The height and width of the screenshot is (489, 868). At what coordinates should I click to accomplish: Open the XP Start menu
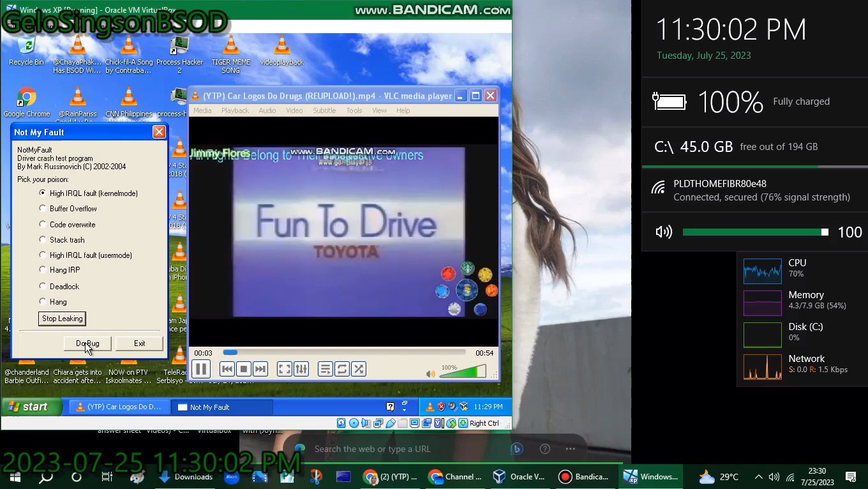pyautogui.click(x=31, y=407)
